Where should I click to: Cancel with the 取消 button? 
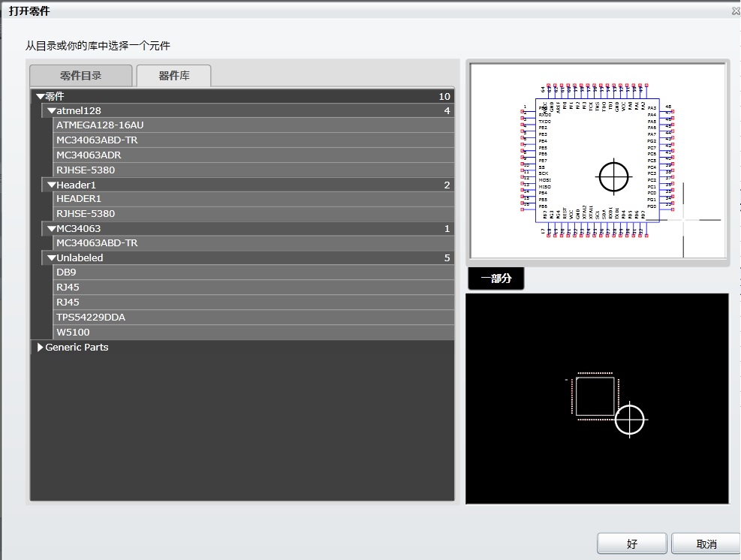coord(706,543)
